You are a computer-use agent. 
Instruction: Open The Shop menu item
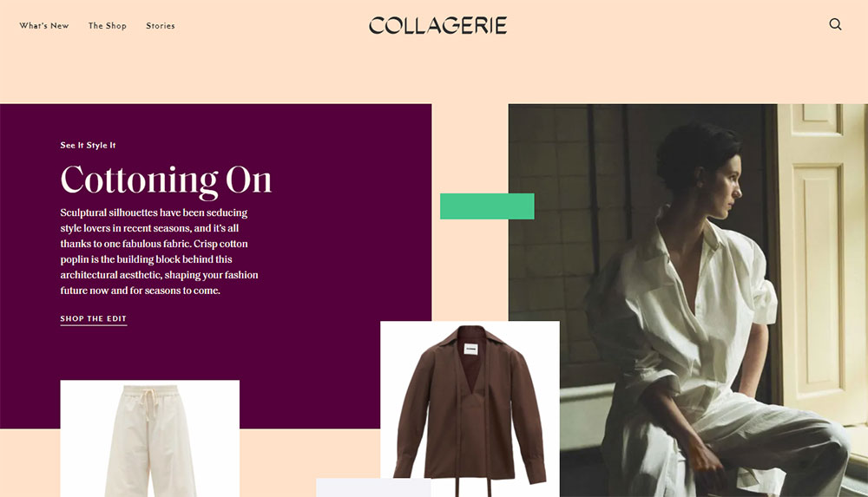[x=108, y=25]
